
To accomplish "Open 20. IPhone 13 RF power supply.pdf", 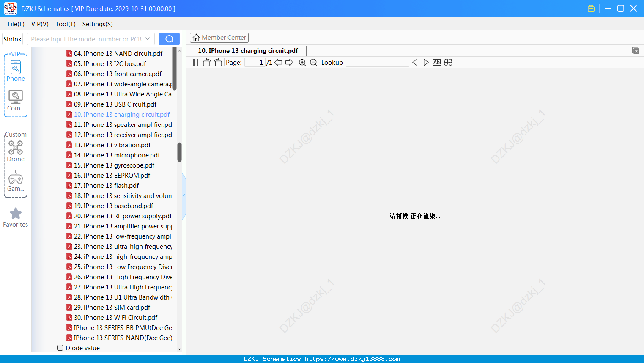I will [123, 216].
